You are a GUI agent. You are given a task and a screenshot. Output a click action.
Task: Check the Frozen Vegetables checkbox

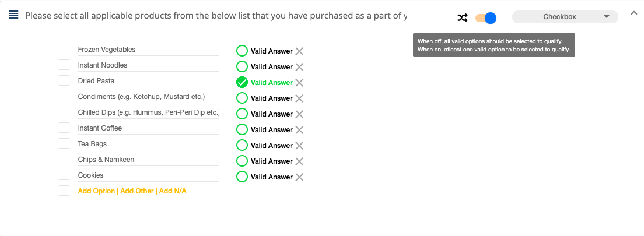click(64, 50)
